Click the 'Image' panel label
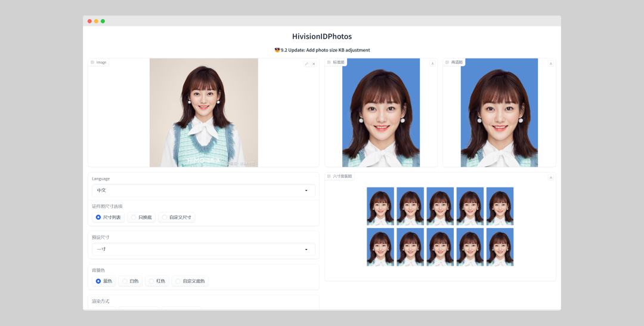Screen dimensions: 644x326 point(101,63)
